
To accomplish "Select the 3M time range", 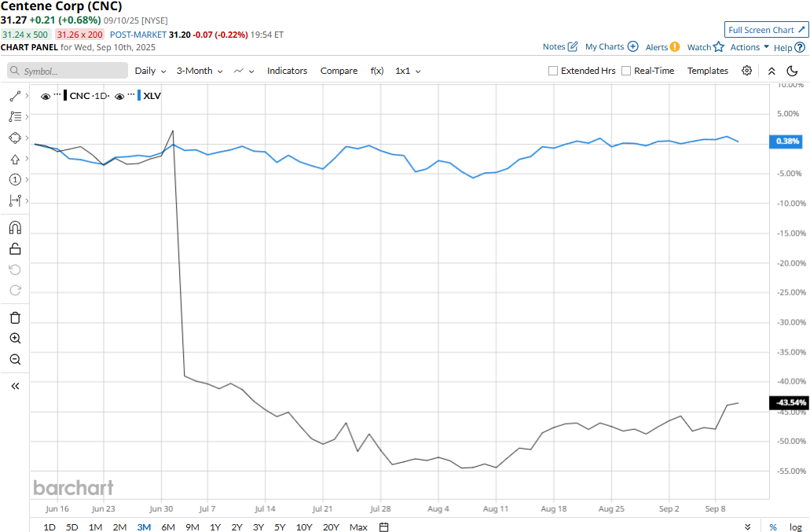I will coord(144,526).
